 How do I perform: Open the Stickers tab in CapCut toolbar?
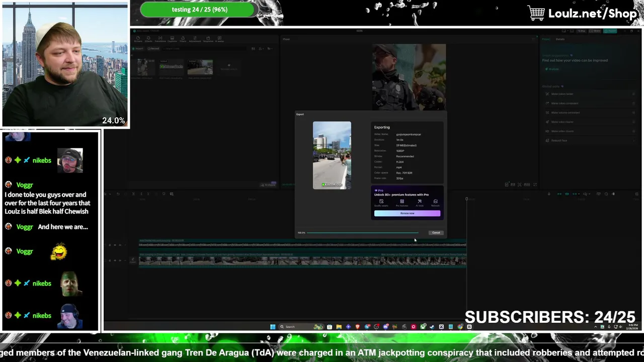tap(138, 40)
